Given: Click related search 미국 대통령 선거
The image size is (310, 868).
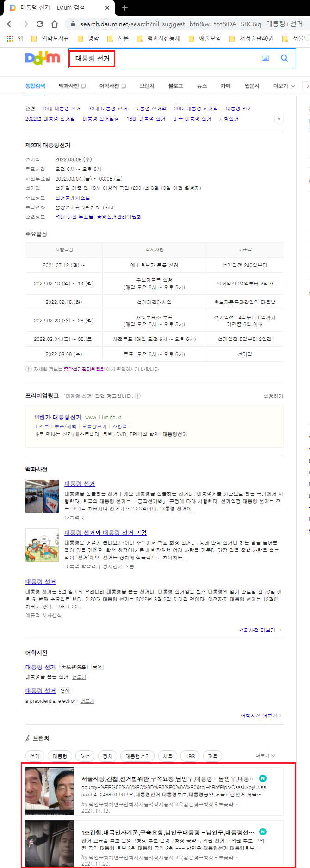Looking at the screenshot, I should click(x=192, y=119).
